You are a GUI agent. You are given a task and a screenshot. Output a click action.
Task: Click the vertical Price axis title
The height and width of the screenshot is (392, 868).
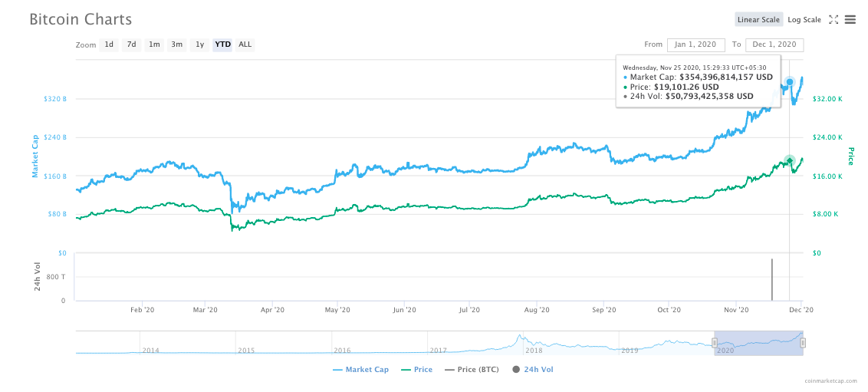pos(851,156)
